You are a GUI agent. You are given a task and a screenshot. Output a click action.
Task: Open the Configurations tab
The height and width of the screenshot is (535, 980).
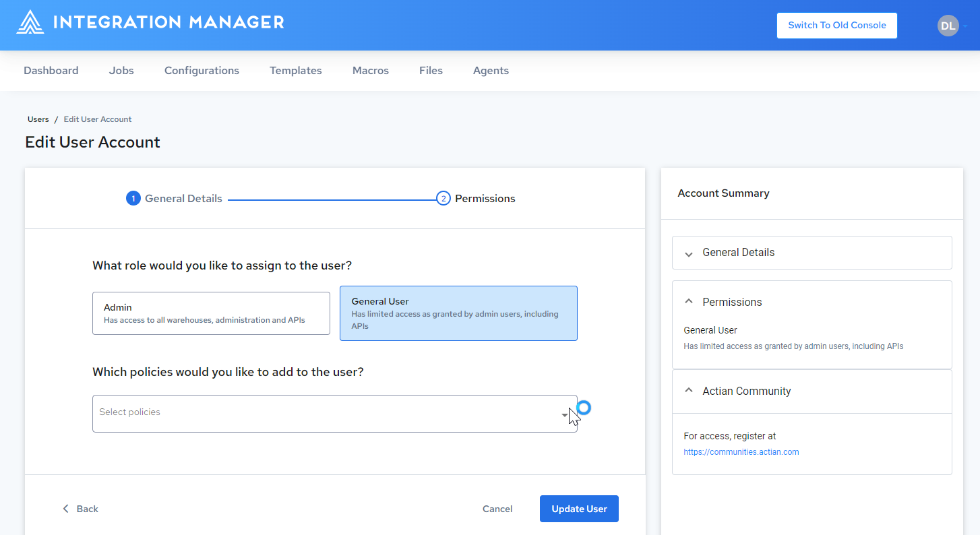[x=202, y=70]
